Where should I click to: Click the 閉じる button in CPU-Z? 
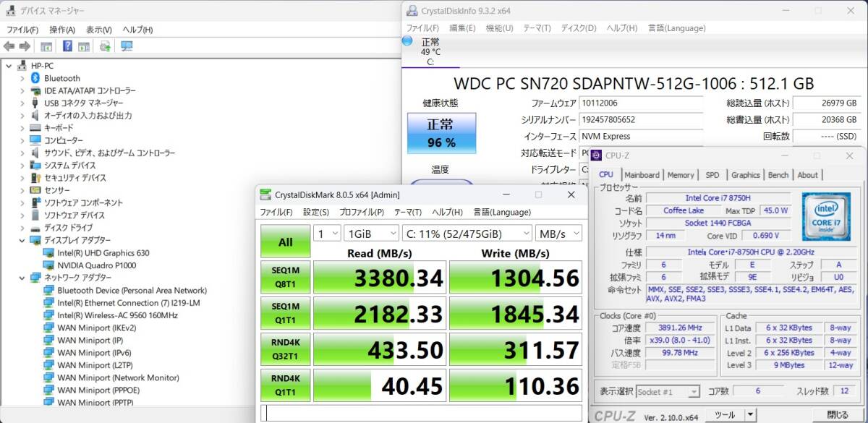pyautogui.click(x=837, y=414)
